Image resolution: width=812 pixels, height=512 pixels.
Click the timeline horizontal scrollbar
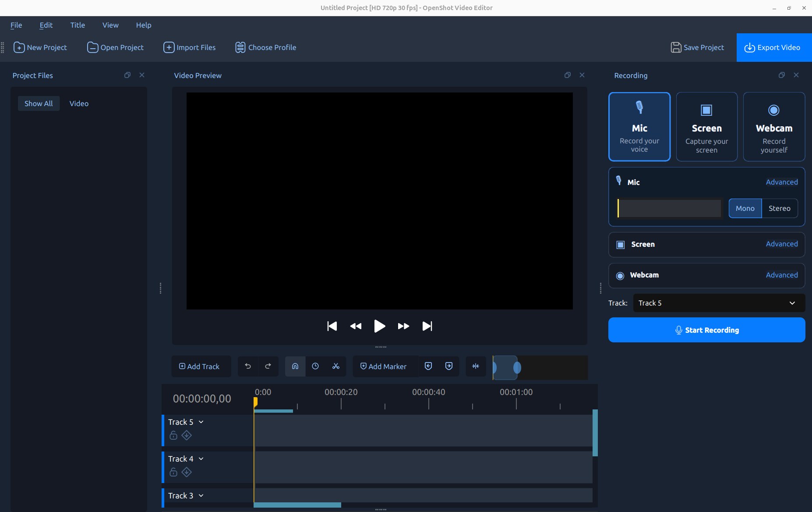click(x=297, y=505)
